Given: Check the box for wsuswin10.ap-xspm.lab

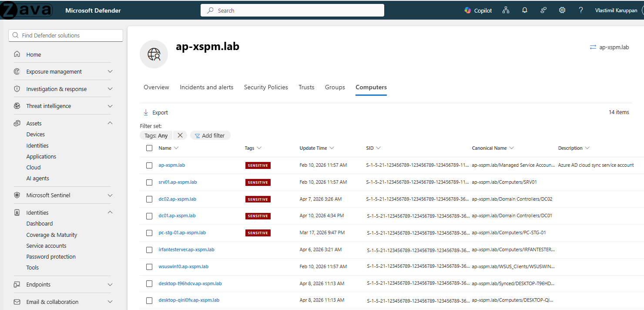Looking at the screenshot, I should click(x=149, y=266).
